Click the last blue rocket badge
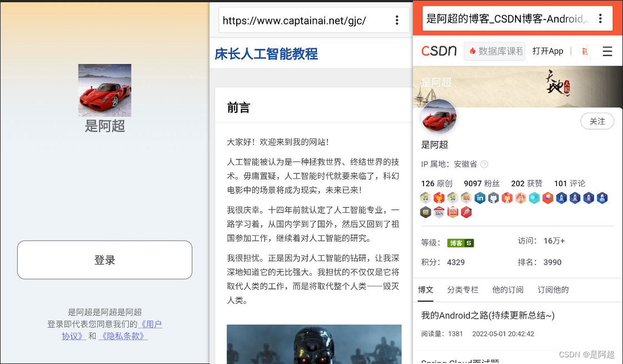 [602, 198]
